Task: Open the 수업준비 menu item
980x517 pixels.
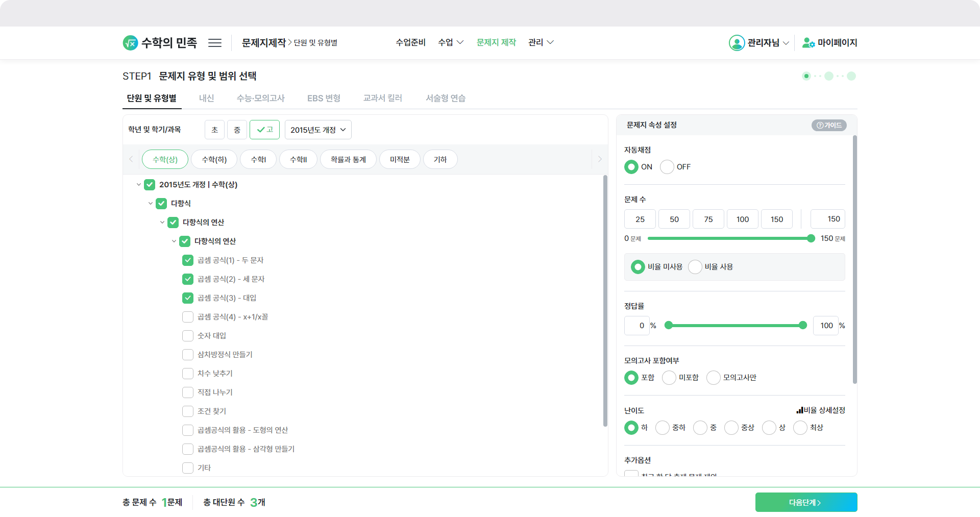Action: [410, 42]
